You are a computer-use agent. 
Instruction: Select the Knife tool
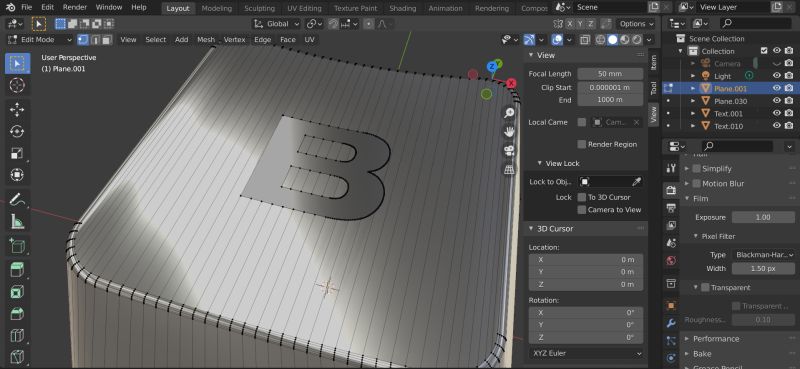click(x=17, y=356)
